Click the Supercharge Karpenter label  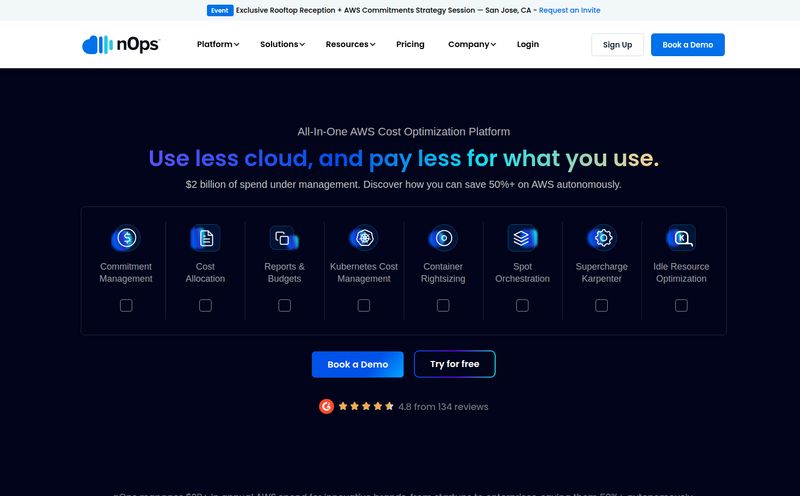(x=602, y=272)
